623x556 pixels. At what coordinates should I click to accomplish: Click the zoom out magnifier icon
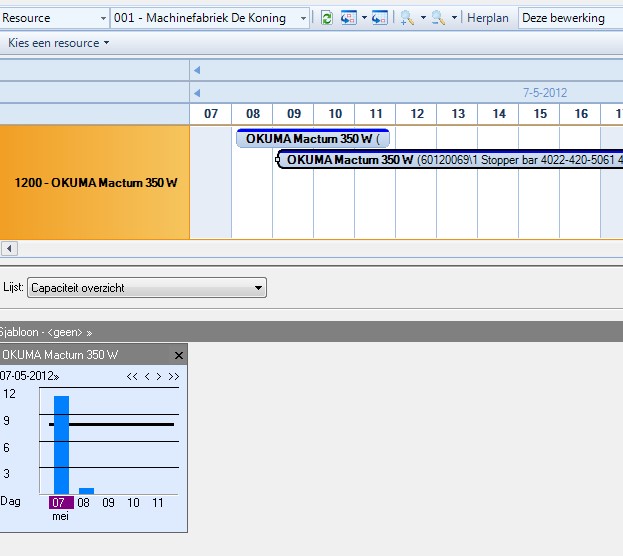tap(438, 18)
